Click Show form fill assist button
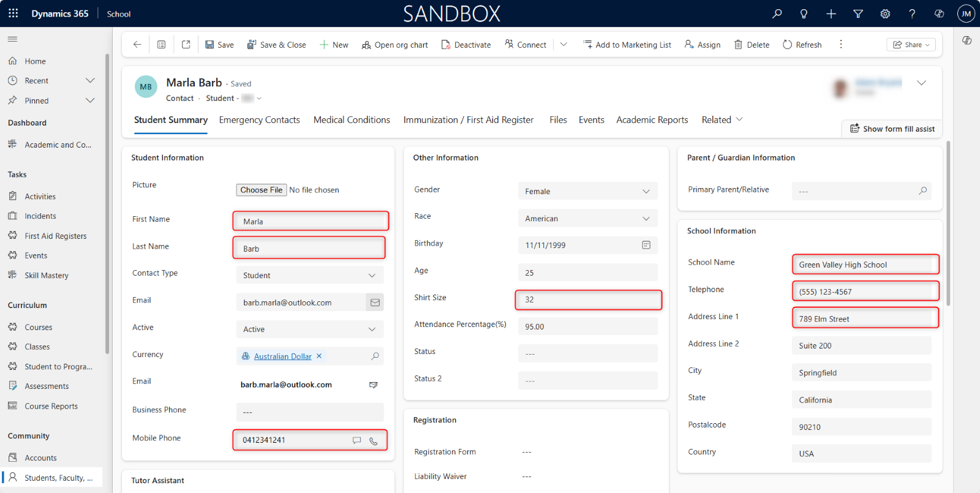The width and height of the screenshot is (980, 493). point(892,129)
